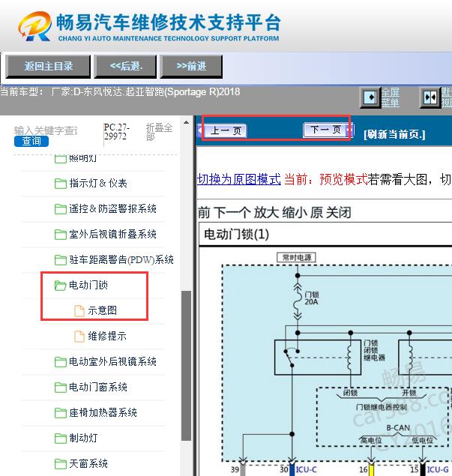Click the folder icon beside 制动灯
The image size is (452, 476).
pos(61,439)
